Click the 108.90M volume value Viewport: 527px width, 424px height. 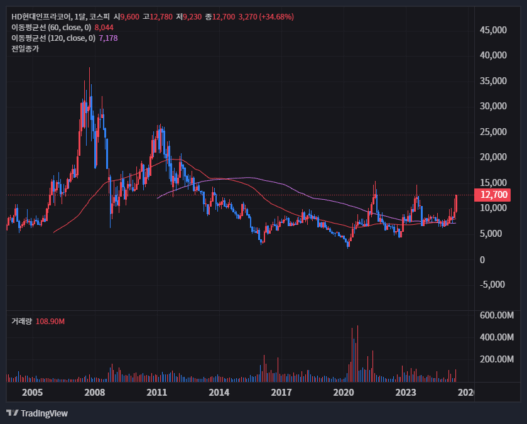50,322
